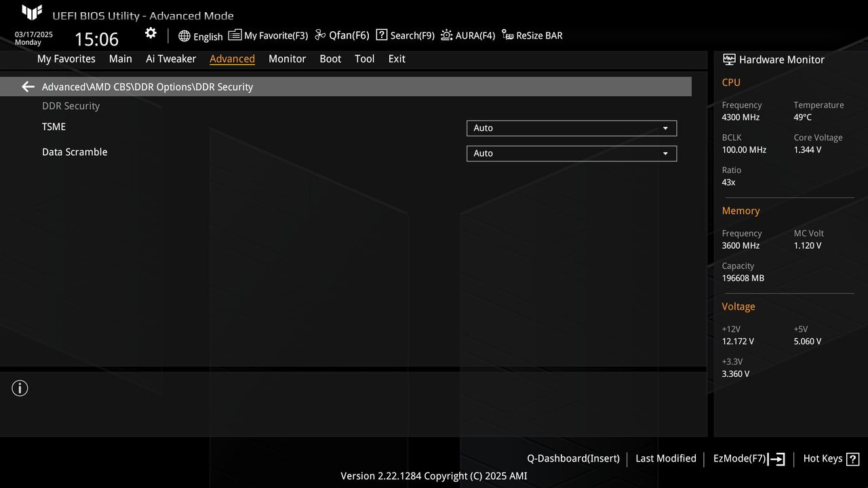The height and width of the screenshot is (488, 868).
Task: Click +3.3V value 3.360 V
Action: [x=736, y=373]
